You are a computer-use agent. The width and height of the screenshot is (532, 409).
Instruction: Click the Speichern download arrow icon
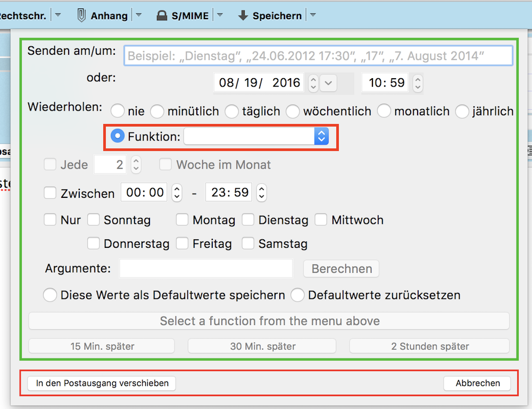243,15
